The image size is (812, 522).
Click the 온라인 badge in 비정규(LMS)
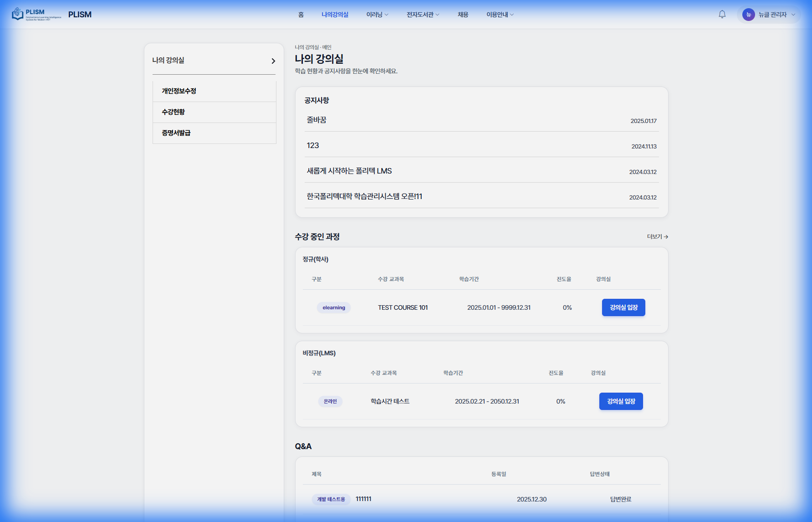click(330, 401)
